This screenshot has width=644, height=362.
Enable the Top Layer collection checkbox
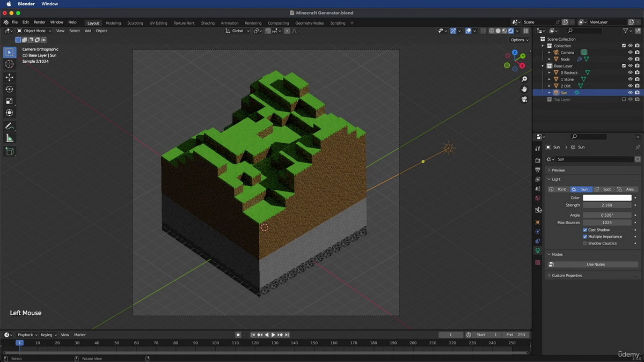624,99
